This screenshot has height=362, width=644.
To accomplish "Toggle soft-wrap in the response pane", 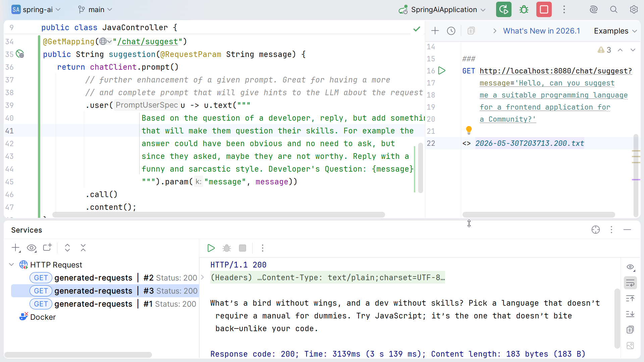I will pos(630,283).
